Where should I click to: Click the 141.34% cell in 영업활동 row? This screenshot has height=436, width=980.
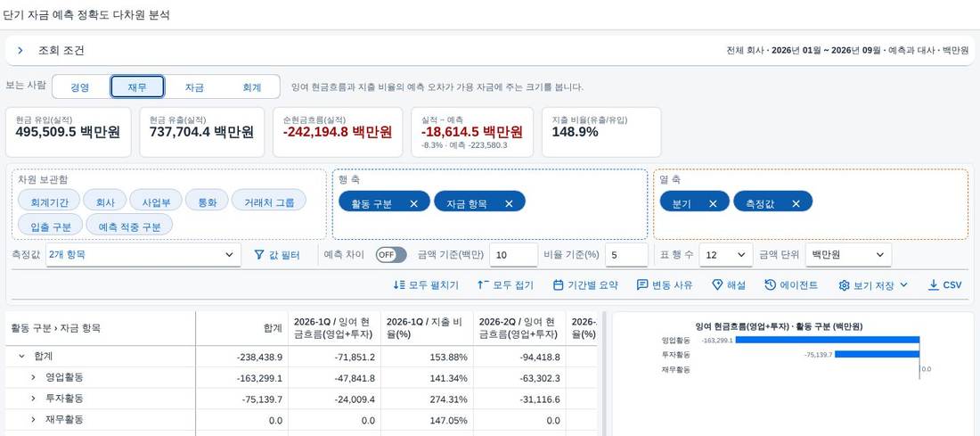[427, 378]
